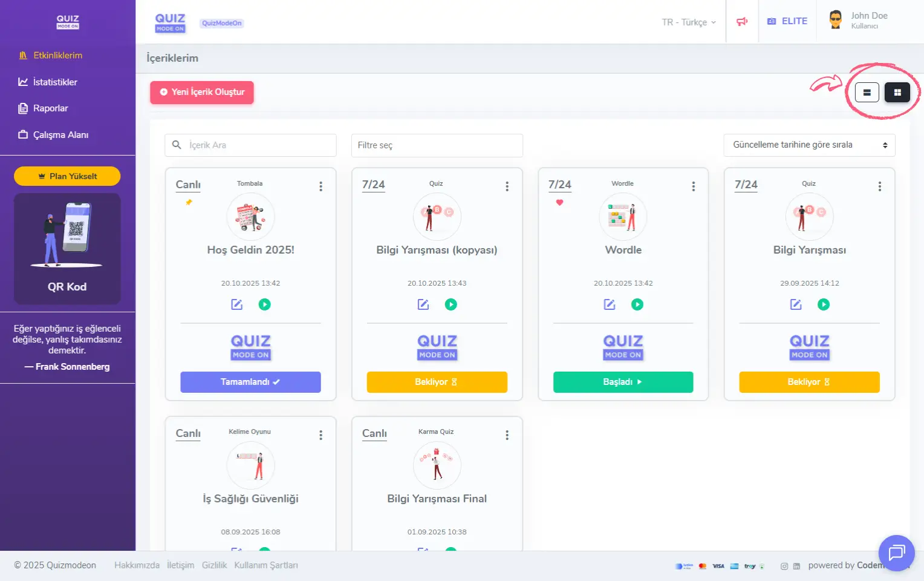Click the Plan Yükselt button
This screenshot has width=924, height=581.
click(x=67, y=176)
